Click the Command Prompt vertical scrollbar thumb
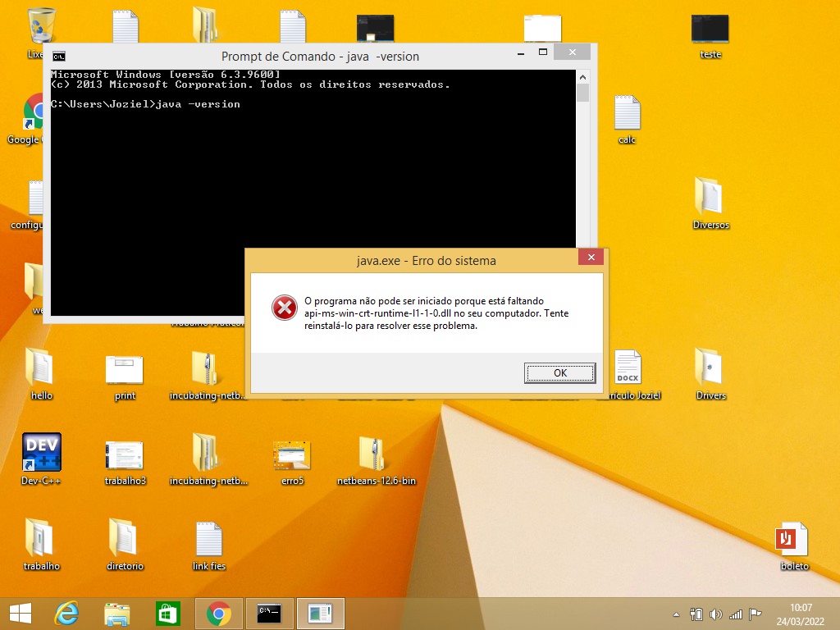This screenshot has height=630, width=840. point(583,93)
